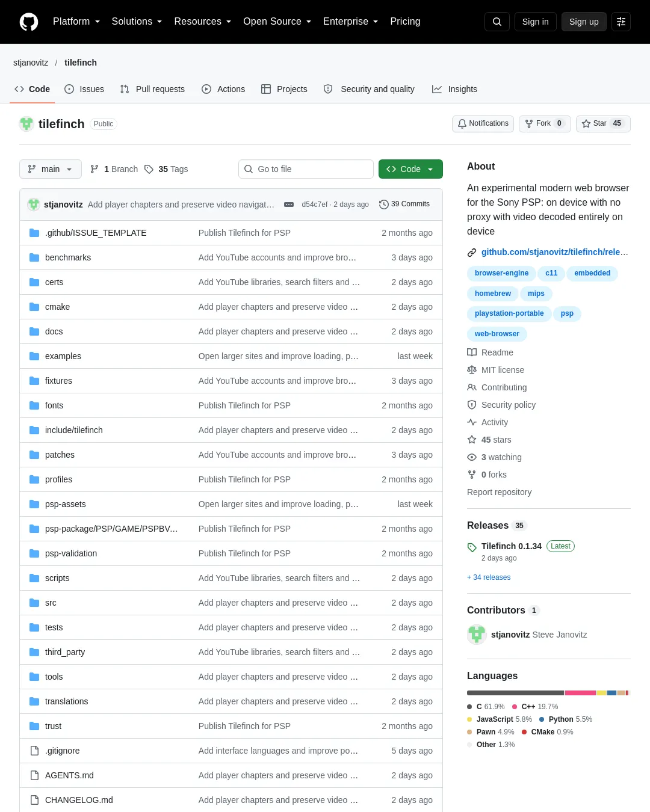Open Security and quality tab

click(369, 89)
